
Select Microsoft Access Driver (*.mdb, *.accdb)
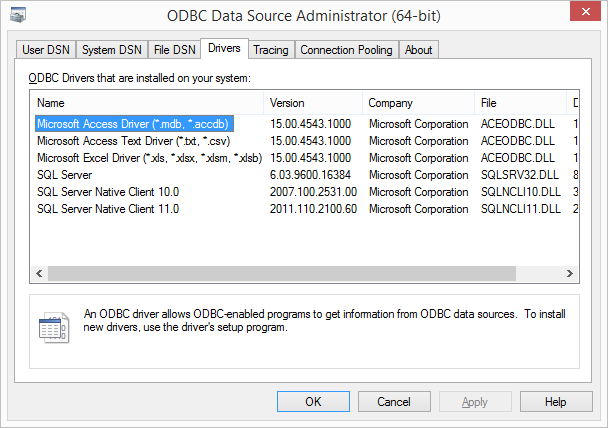click(x=134, y=124)
